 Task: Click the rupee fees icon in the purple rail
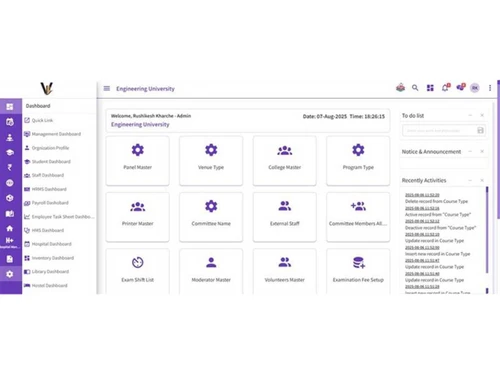[x=10, y=167]
